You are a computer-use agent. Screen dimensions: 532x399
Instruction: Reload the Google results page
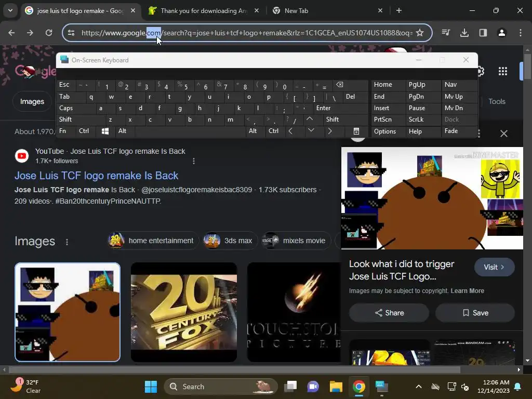pyautogui.click(x=49, y=33)
